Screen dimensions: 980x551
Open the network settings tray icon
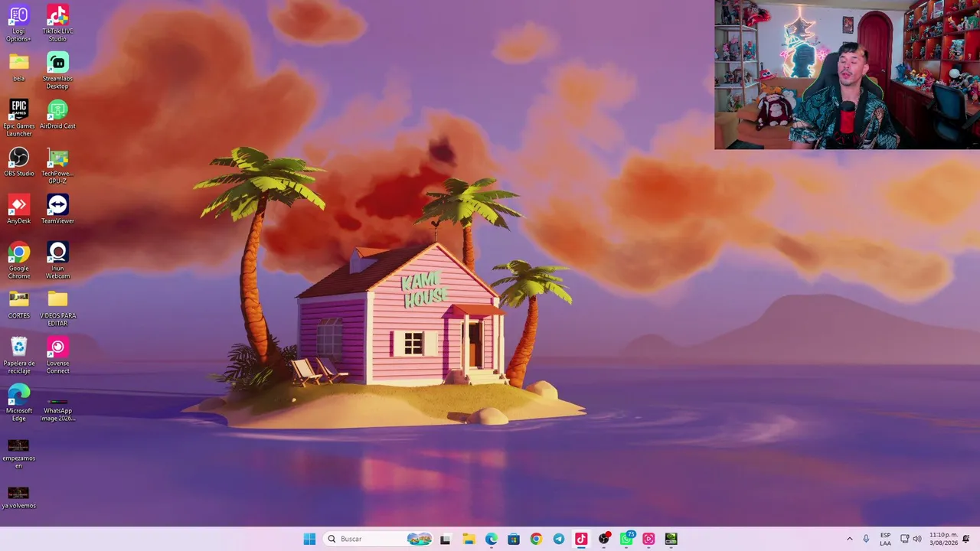904,539
